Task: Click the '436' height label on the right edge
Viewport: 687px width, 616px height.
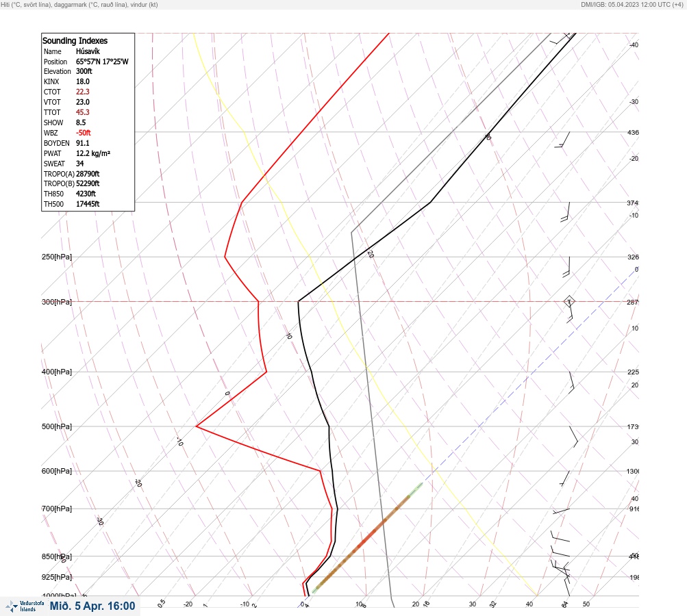Action: pyautogui.click(x=633, y=132)
